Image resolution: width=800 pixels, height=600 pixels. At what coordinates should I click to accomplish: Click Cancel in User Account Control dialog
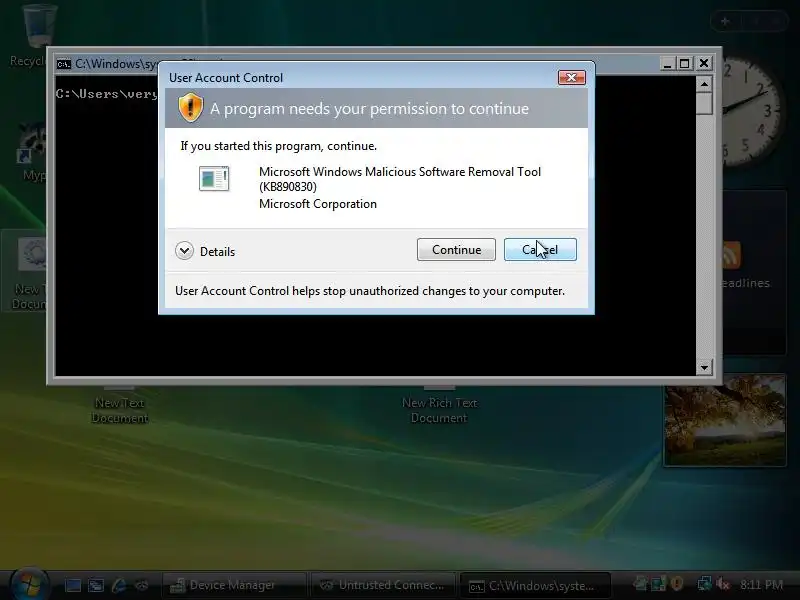(x=540, y=249)
